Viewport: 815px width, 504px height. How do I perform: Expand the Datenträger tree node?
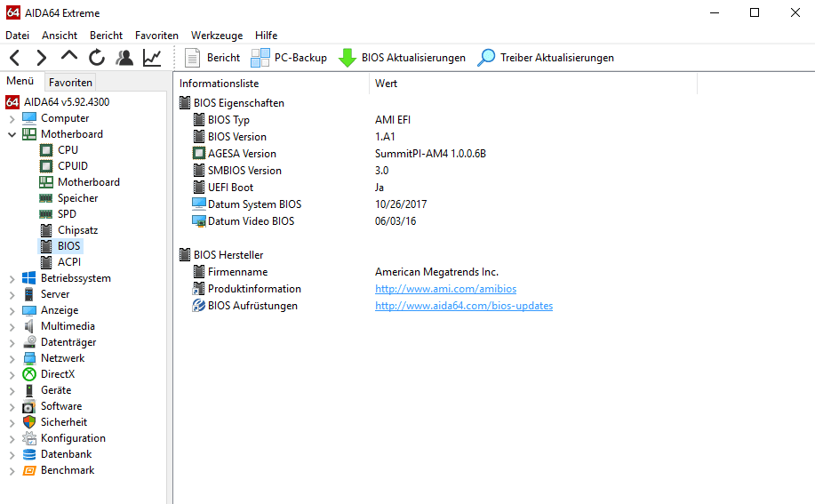pos(12,343)
